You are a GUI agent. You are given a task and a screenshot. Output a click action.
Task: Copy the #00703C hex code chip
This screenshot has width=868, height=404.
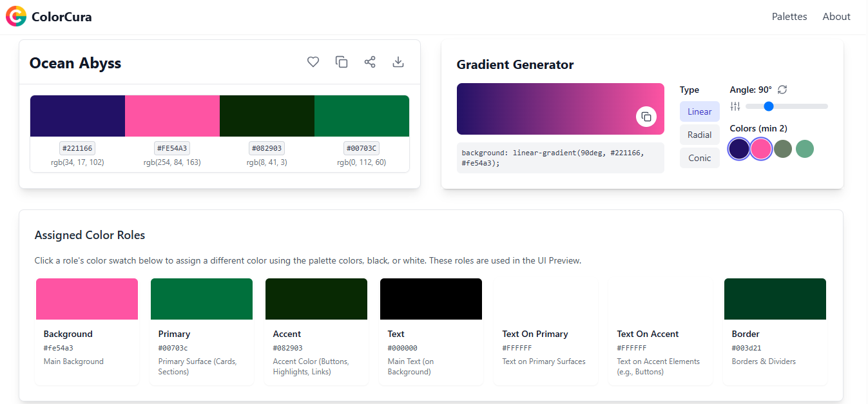click(x=362, y=148)
